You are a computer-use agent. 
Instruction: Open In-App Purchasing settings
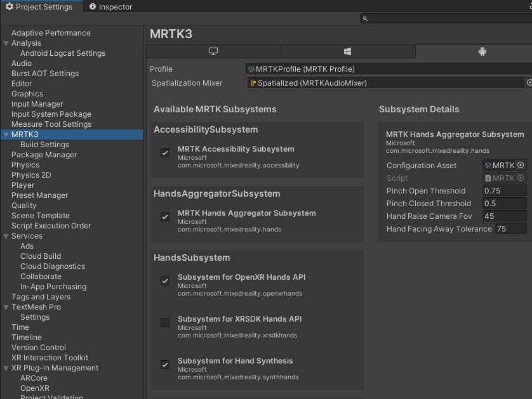53,287
